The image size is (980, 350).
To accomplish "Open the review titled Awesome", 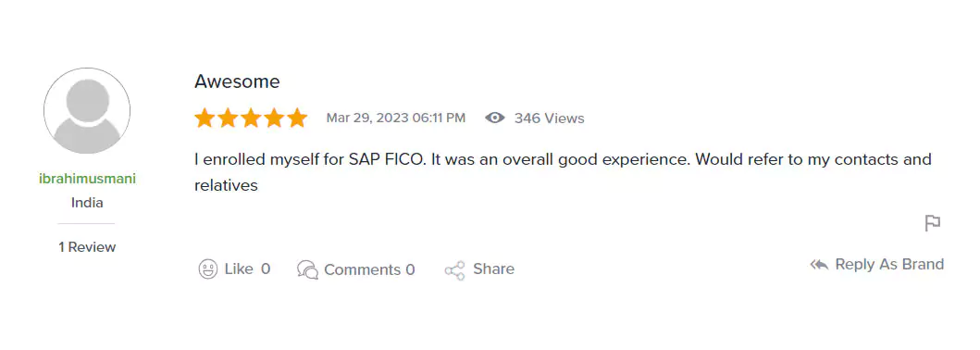I will coord(237,81).
